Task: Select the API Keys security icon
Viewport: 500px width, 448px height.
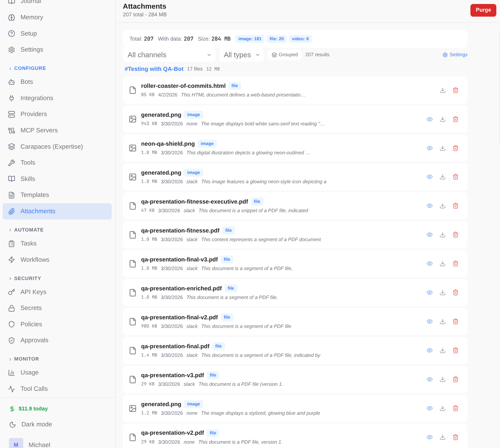Action: click(12, 292)
